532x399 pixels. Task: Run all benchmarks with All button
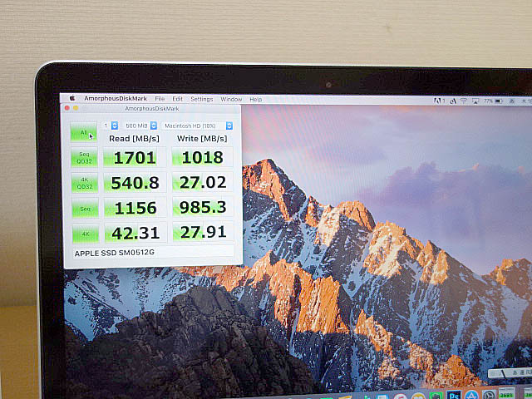pos(83,133)
